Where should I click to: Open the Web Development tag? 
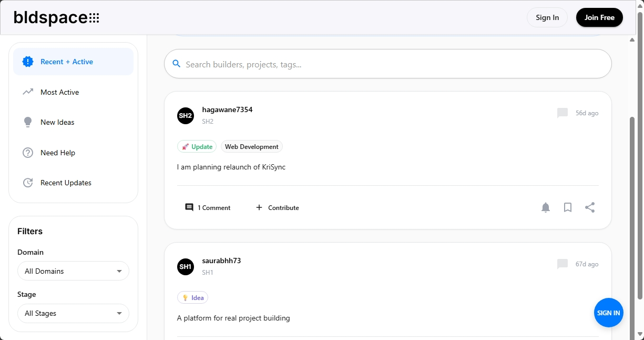(x=252, y=146)
